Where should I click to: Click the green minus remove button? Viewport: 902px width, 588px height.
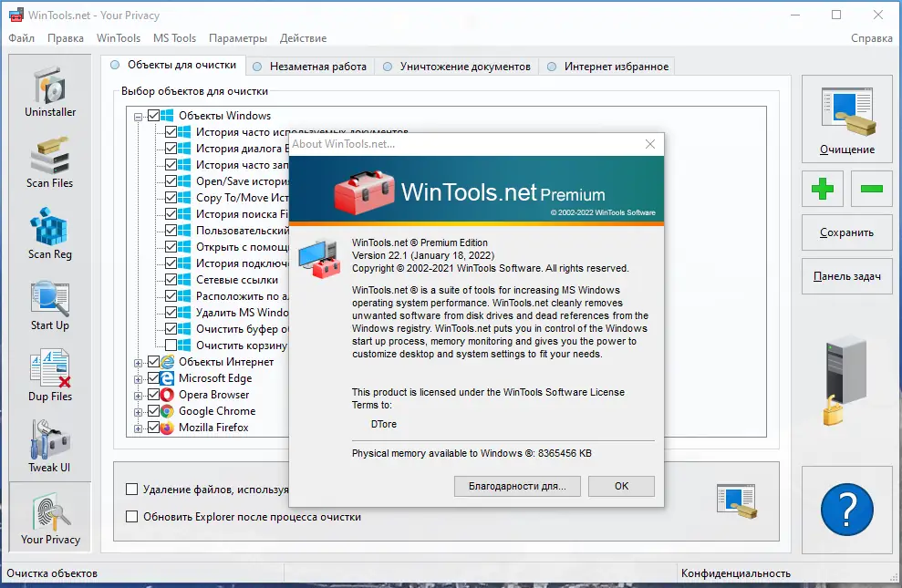(x=872, y=189)
